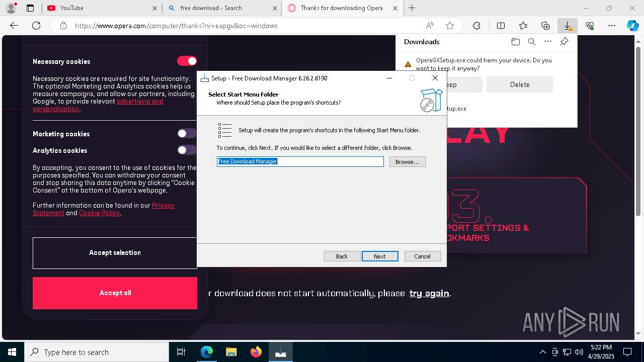View site information lock icon

tap(63, 26)
